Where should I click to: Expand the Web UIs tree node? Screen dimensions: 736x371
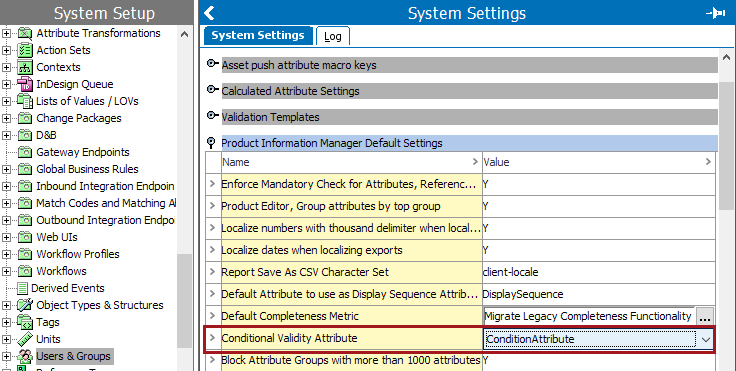coord(6,237)
